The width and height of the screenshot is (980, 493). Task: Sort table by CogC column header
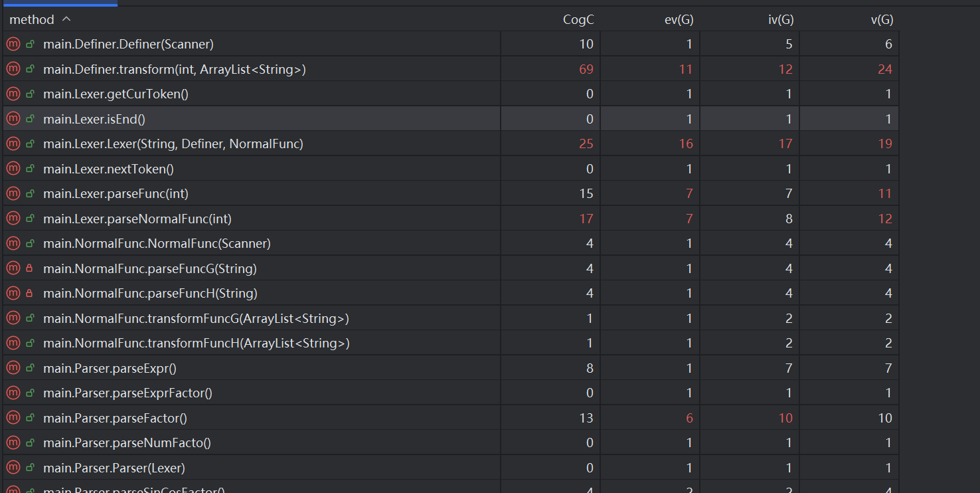coord(578,20)
